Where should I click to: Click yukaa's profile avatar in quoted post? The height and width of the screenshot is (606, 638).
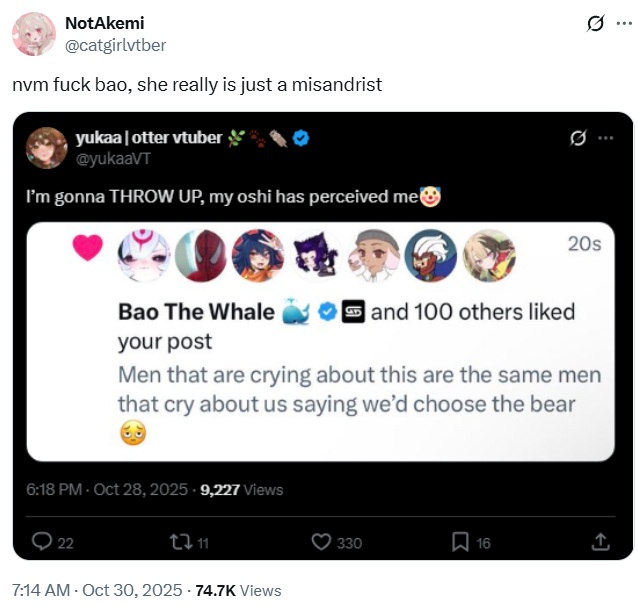47,147
